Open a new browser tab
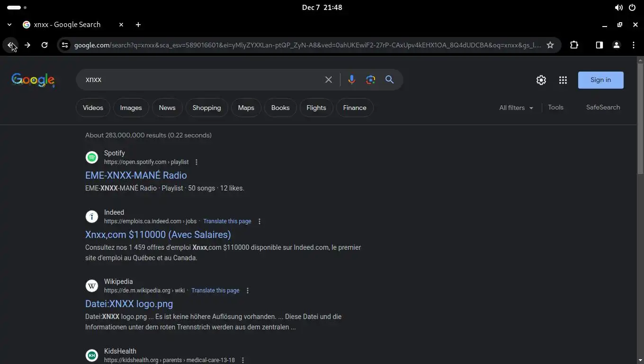This screenshot has height=364, width=644. point(138,25)
